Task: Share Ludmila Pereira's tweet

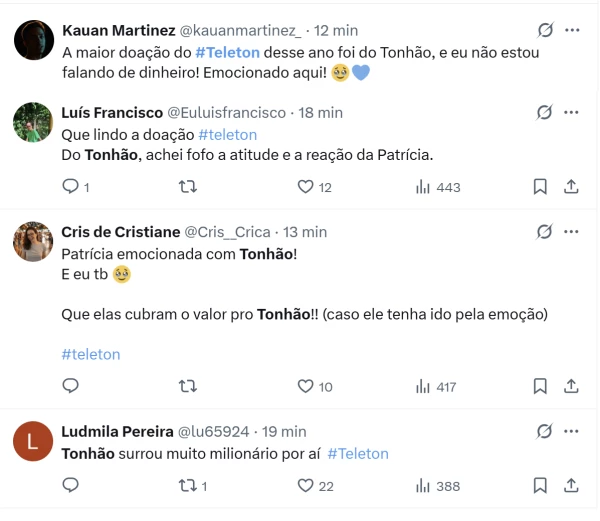Action: (572, 485)
